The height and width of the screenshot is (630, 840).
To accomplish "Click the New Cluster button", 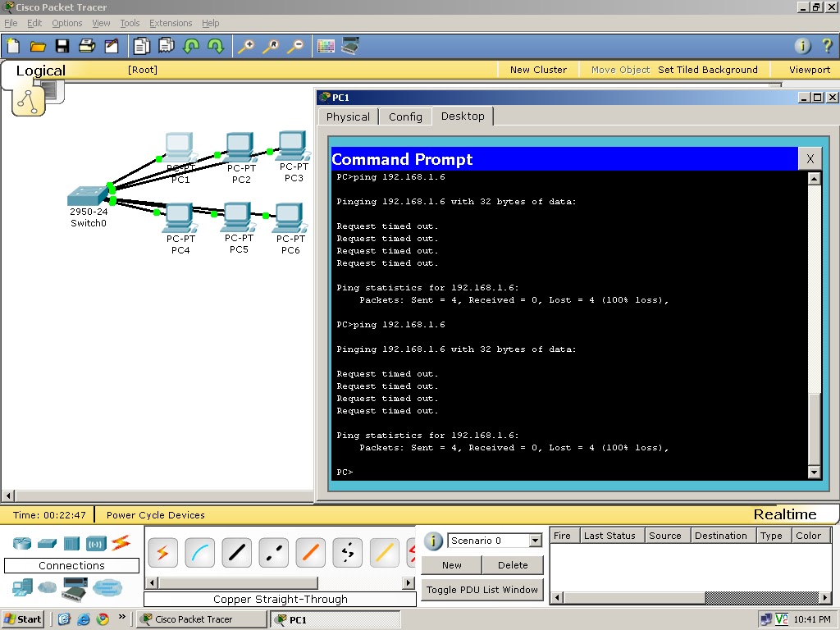I will 537,70.
